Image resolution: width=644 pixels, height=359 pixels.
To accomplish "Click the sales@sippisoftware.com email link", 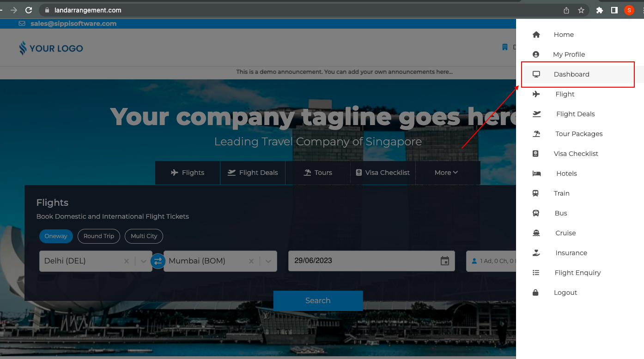I will point(73,24).
